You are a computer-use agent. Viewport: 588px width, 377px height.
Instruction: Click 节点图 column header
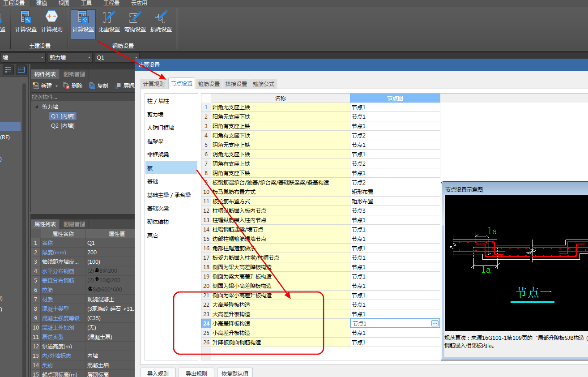(395, 98)
